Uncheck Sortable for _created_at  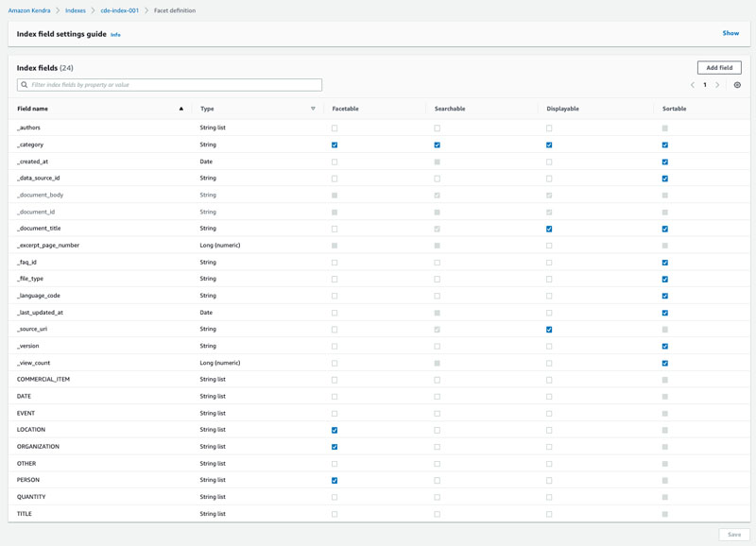coord(665,162)
